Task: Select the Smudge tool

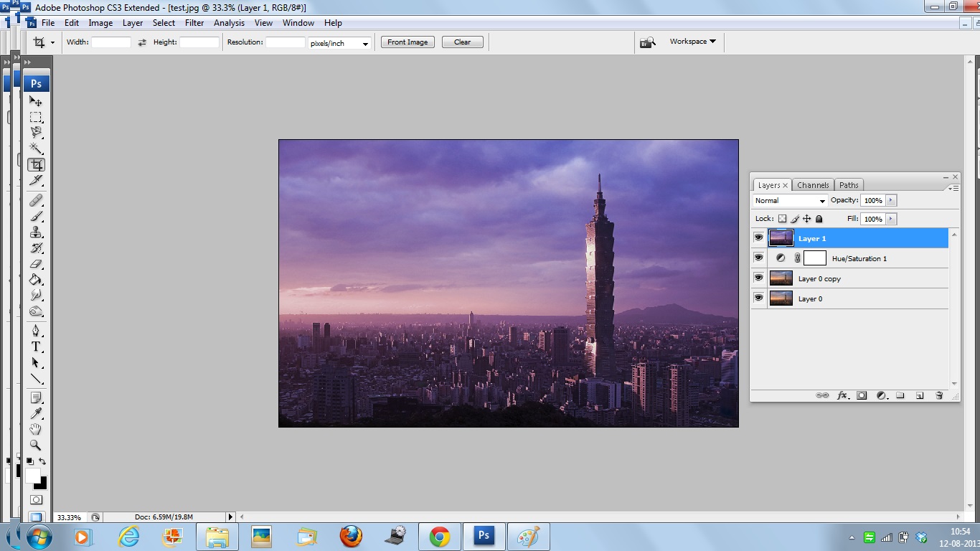Action: pos(36,295)
